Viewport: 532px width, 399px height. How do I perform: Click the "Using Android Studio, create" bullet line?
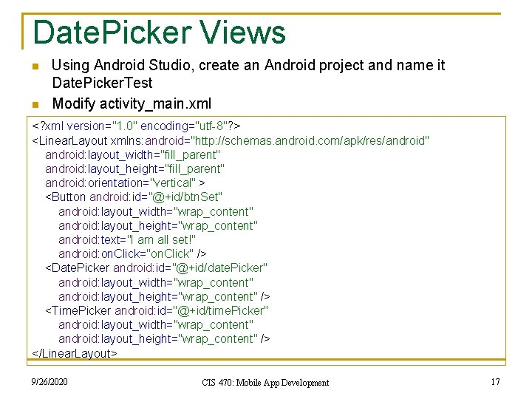[248, 65]
